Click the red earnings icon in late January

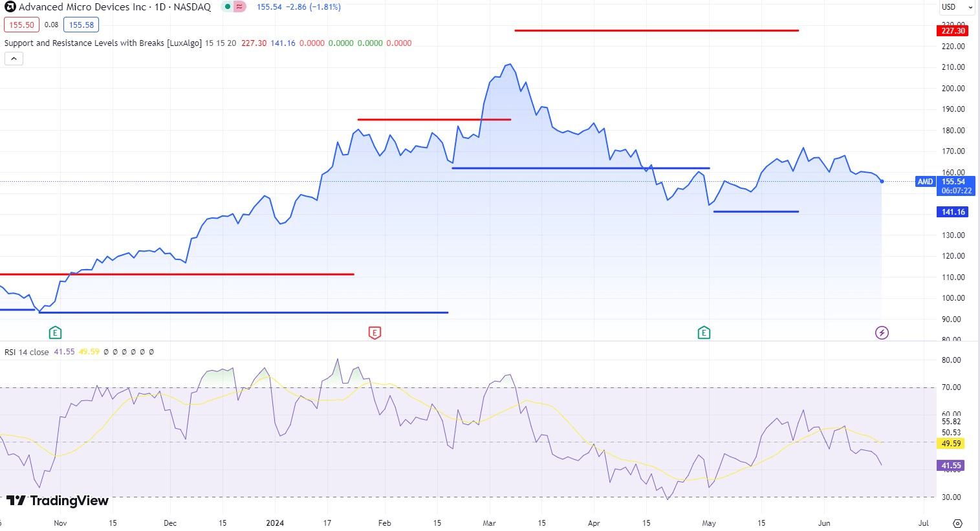374,332
